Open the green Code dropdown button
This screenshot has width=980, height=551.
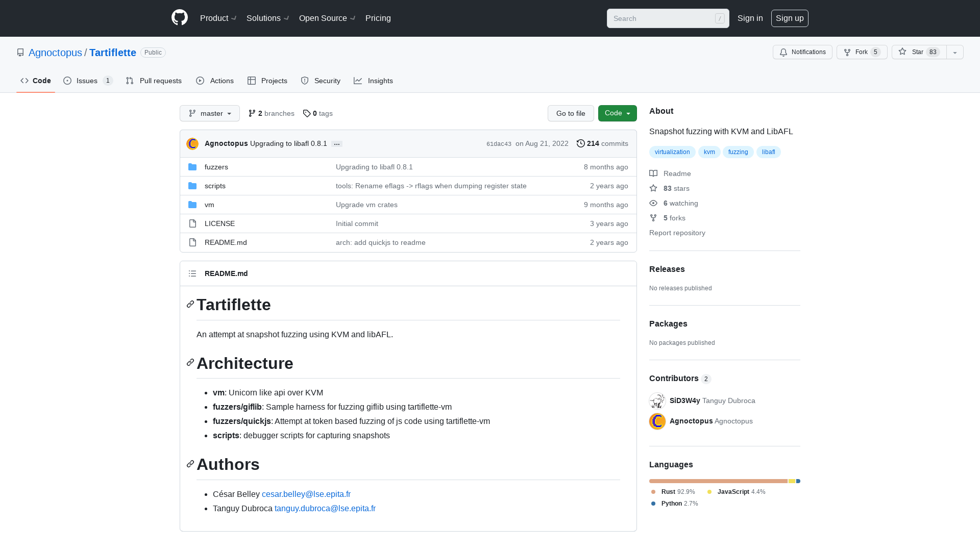[x=618, y=113]
